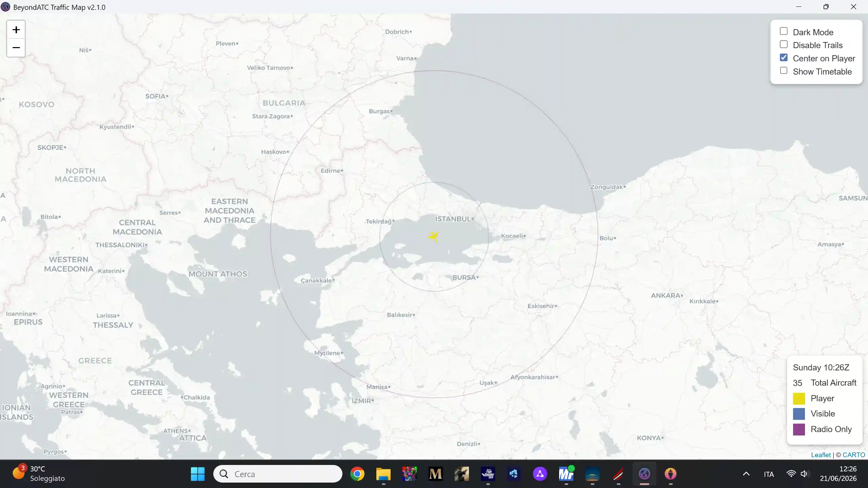Image resolution: width=868 pixels, height=488 pixels.
Task: Open File Explorer from the taskbar
Action: [x=383, y=474]
